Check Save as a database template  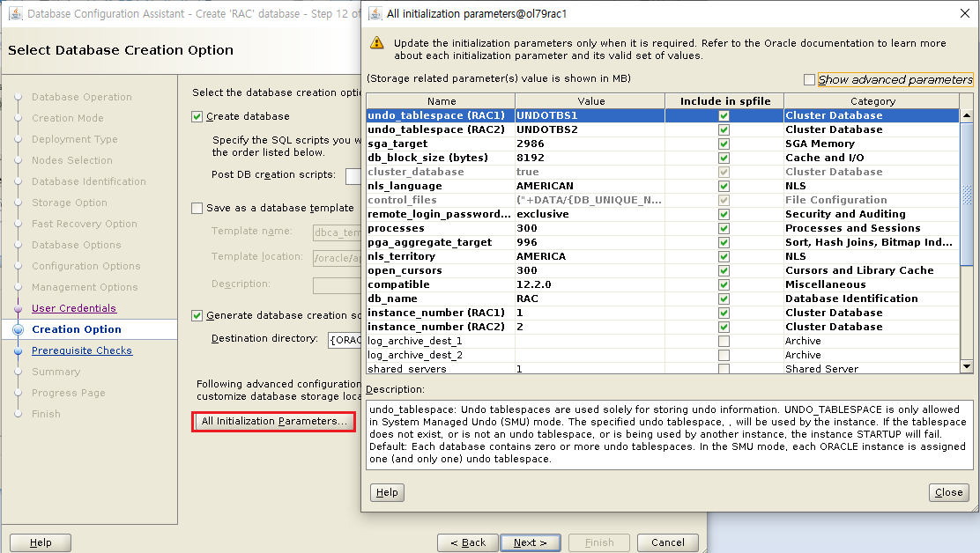pos(197,208)
